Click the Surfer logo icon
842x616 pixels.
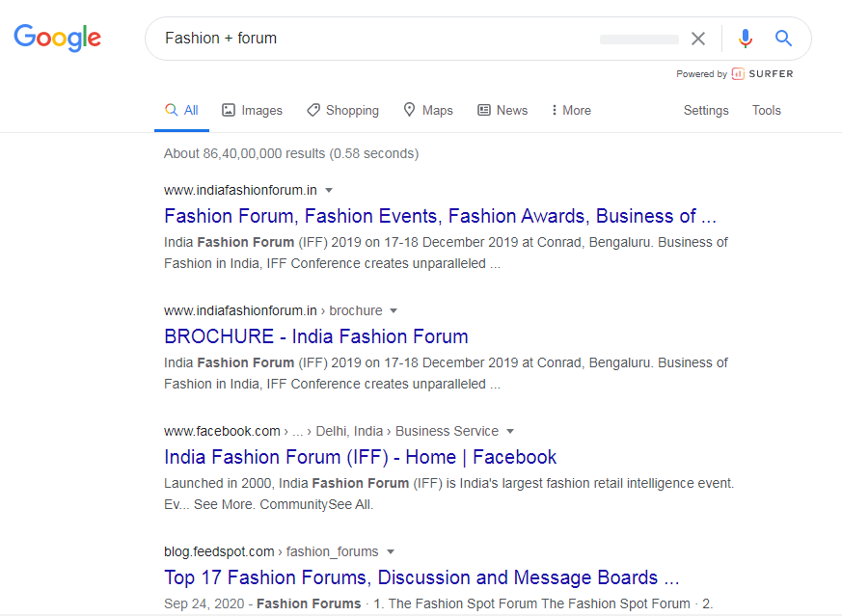click(x=738, y=74)
